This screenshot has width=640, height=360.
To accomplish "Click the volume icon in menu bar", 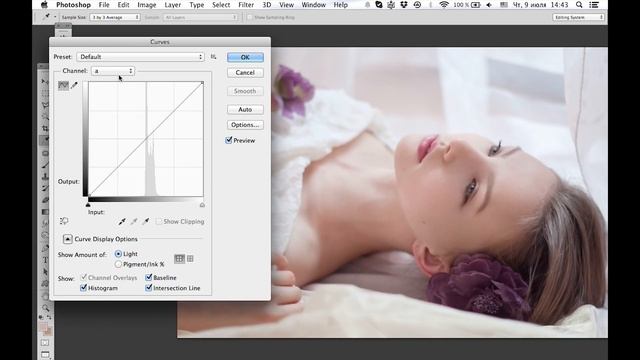I will coord(489,5).
